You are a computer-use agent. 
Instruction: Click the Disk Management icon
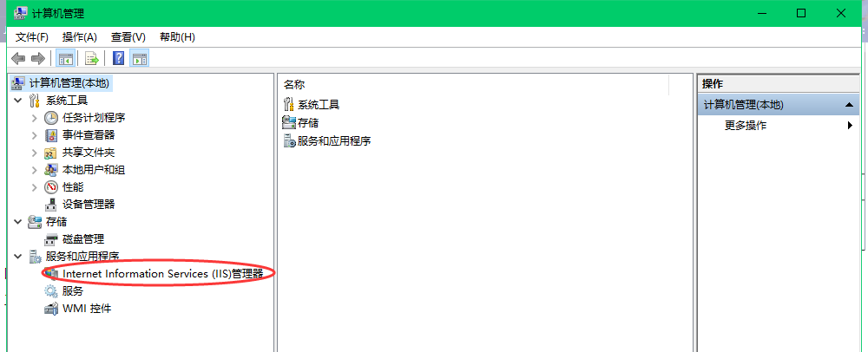51,239
